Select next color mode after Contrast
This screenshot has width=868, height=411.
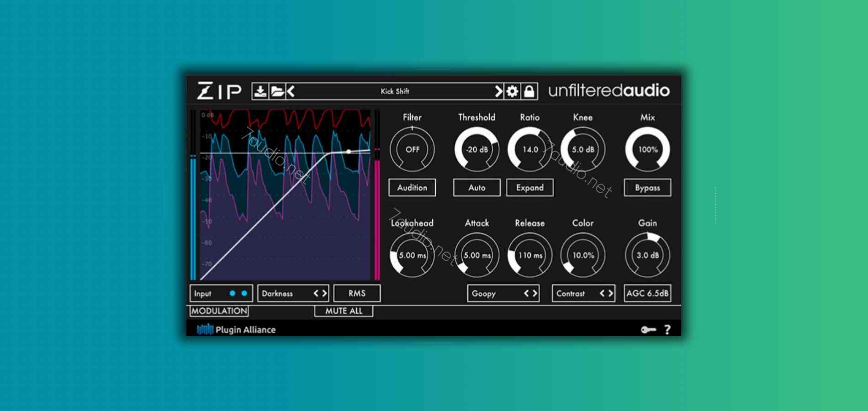point(611,293)
